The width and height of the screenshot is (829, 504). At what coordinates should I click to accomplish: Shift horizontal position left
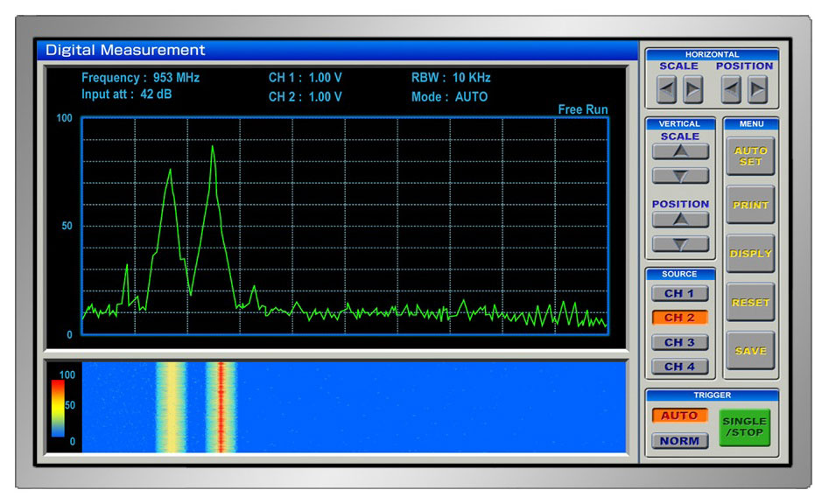click(731, 90)
